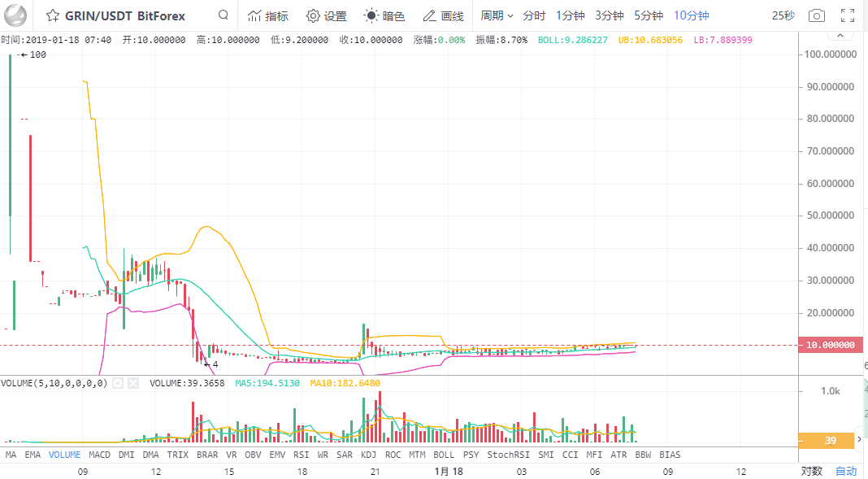Add the MFI indicator

click(594, 455)
